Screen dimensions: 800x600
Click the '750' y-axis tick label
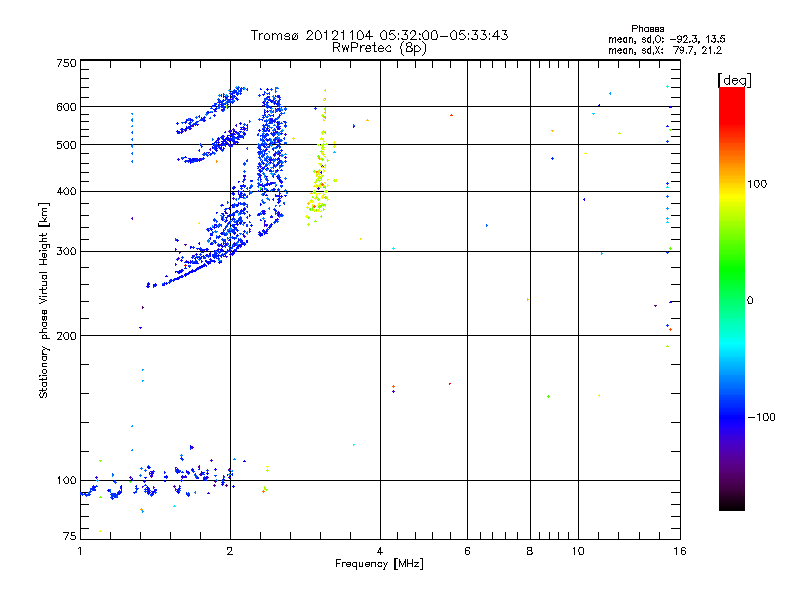pyautogui.click(x=66, y=64)
